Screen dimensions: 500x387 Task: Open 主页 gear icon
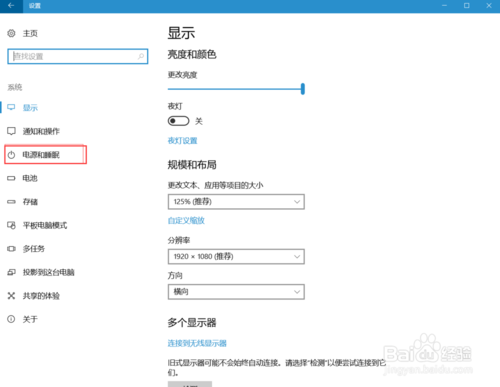(x=11, y=33)
